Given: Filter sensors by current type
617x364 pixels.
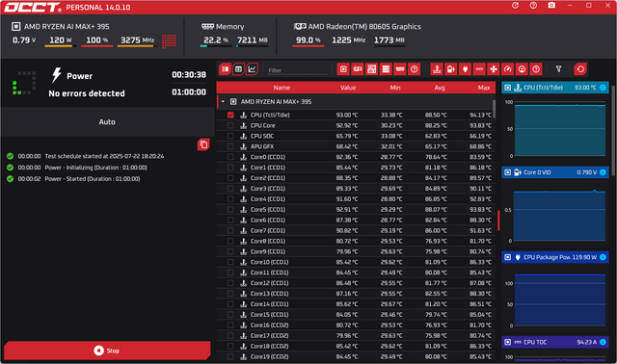Looking at the screenshot, I should (479, 69).
